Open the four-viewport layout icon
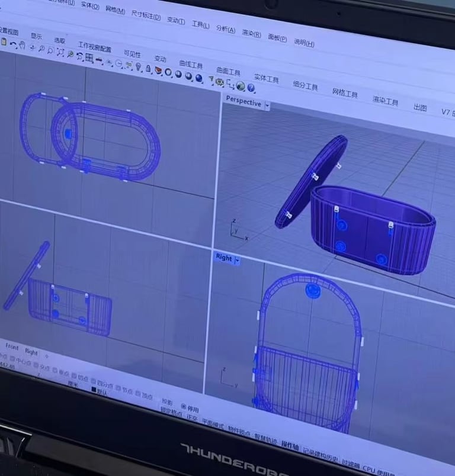The height and width of the screenshot is (476, 455). (89, 57)
